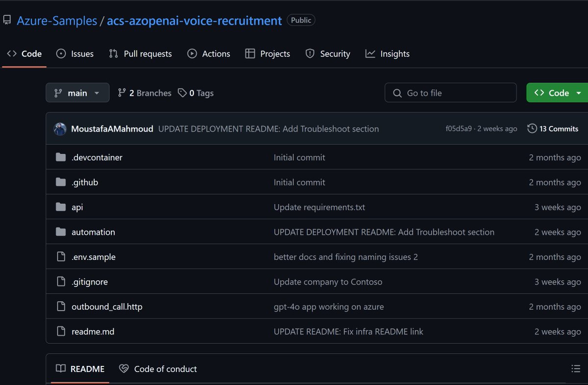This screenshot has height=385, width=588.
Task: Select the Code of conduct tab
Action: click(x=158, y=368)
